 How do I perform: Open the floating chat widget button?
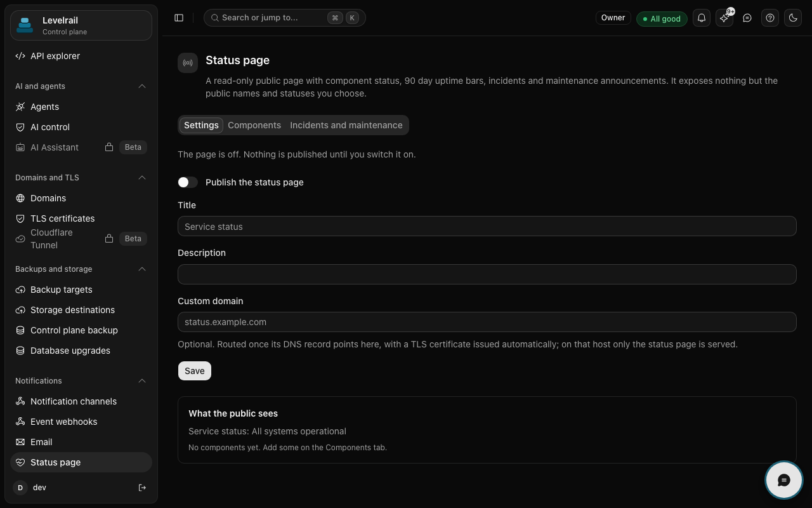pos(783,480)
